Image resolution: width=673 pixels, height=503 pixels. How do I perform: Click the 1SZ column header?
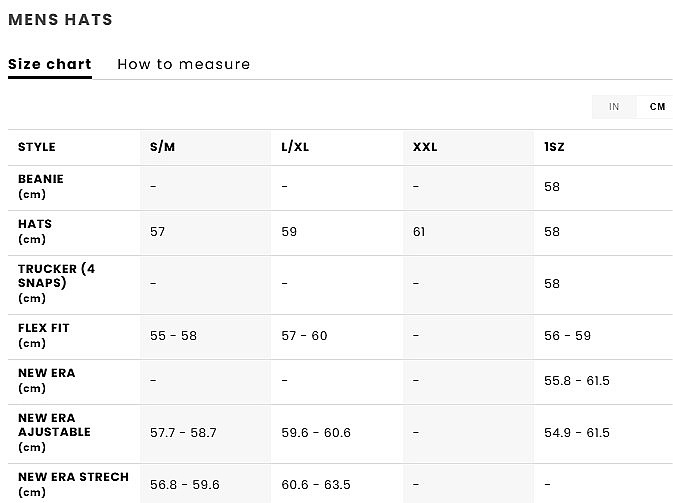pyautogui.click(x=554, y=147)
